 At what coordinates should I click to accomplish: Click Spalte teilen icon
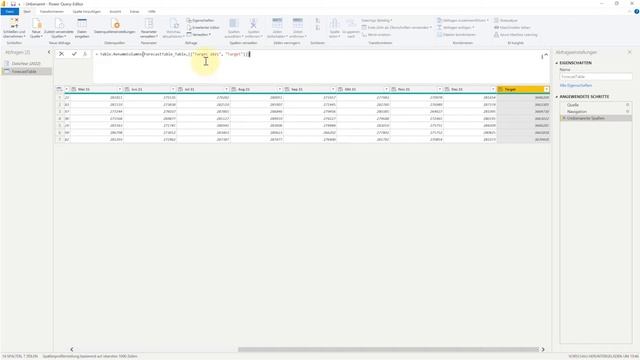click(x=334, y=23)
